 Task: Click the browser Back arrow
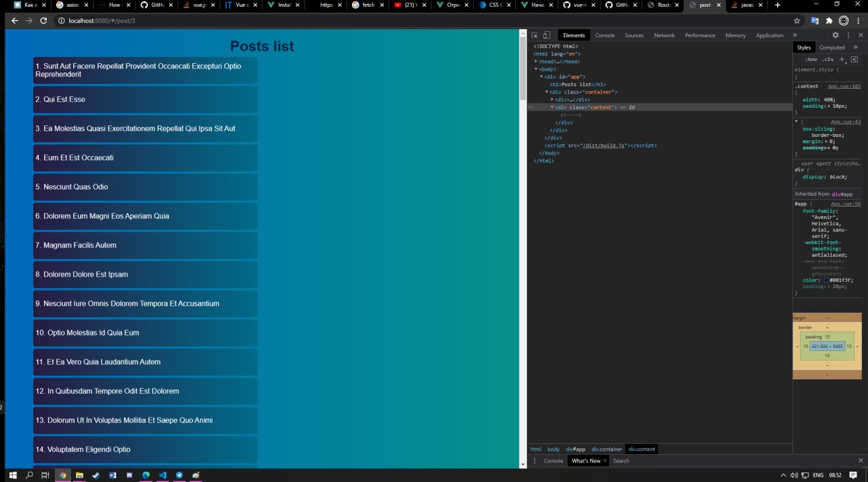coord(14,21)
